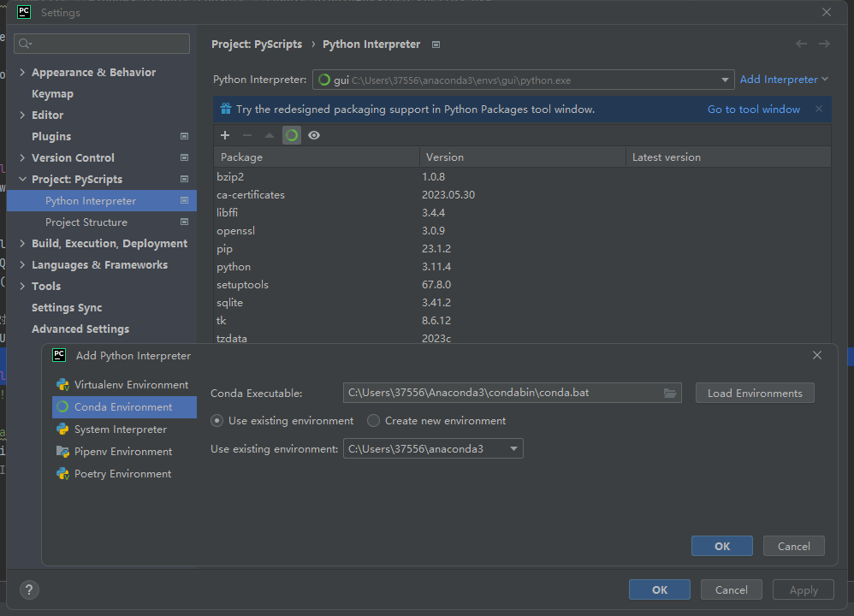Open Advanced Settings page
Image resolution: width=854 pixels, height=616 pixels.
[80, 329]
